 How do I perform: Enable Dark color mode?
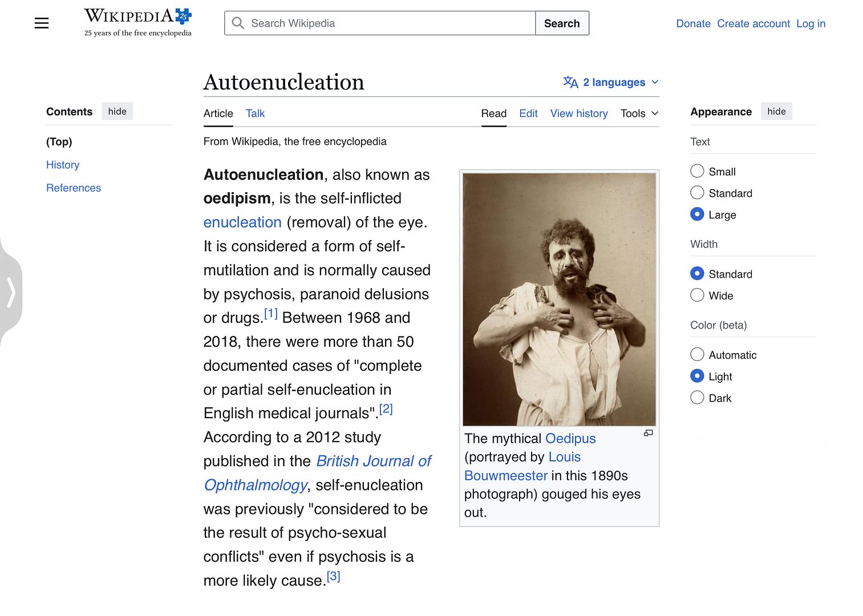click(x=697, y=398)
